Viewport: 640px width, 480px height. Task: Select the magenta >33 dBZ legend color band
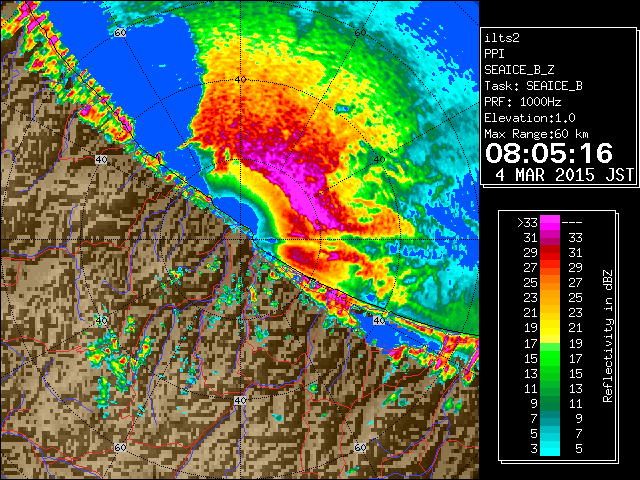coord(550,223)
